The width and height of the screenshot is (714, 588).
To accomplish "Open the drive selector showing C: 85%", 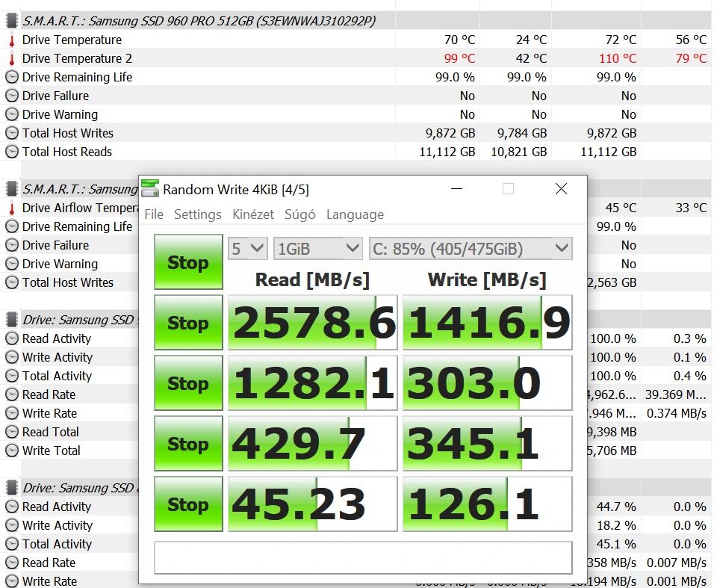I will [471, 249].
